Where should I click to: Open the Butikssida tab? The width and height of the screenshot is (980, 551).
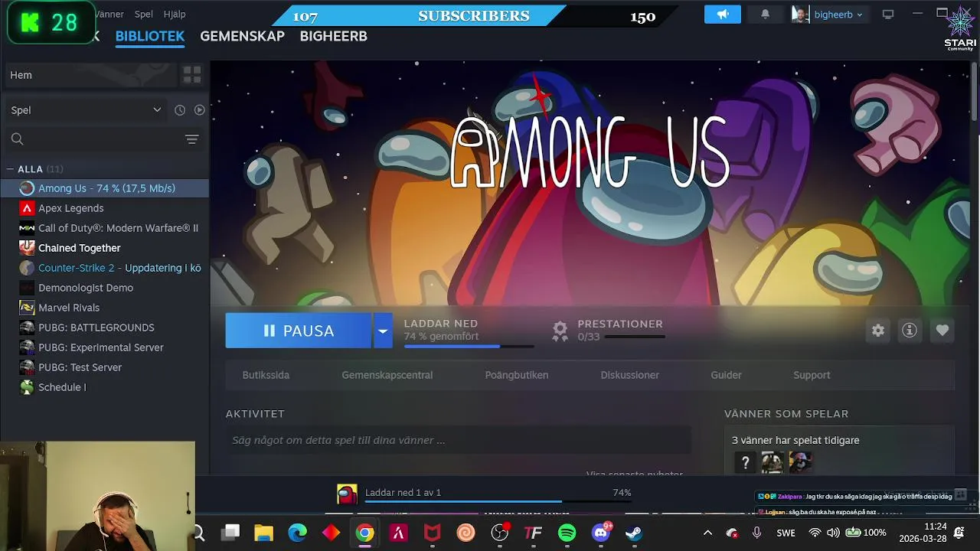pos(266,375)
